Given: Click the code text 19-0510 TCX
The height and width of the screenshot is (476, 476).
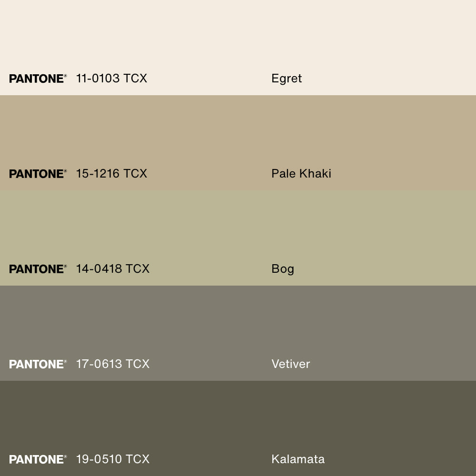Looking at the screenshot, I should [113, 459].
